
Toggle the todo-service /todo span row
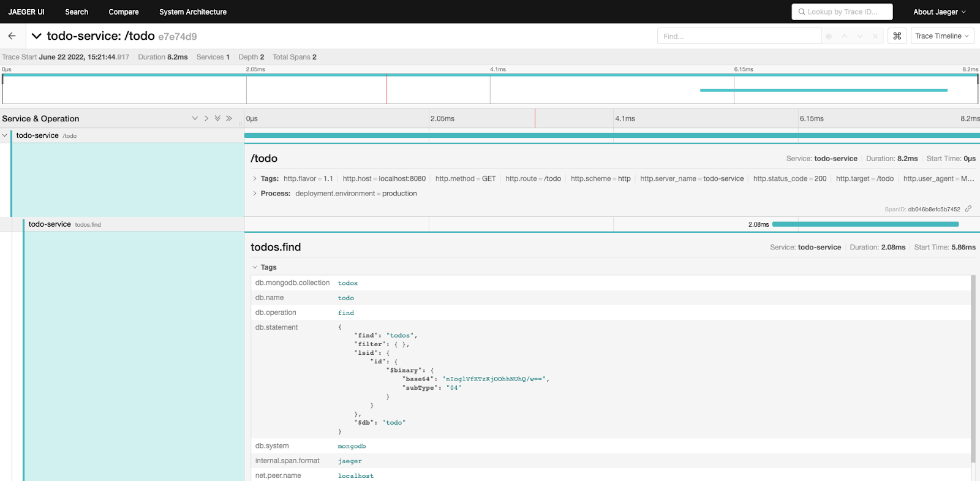tap(37, 135)
